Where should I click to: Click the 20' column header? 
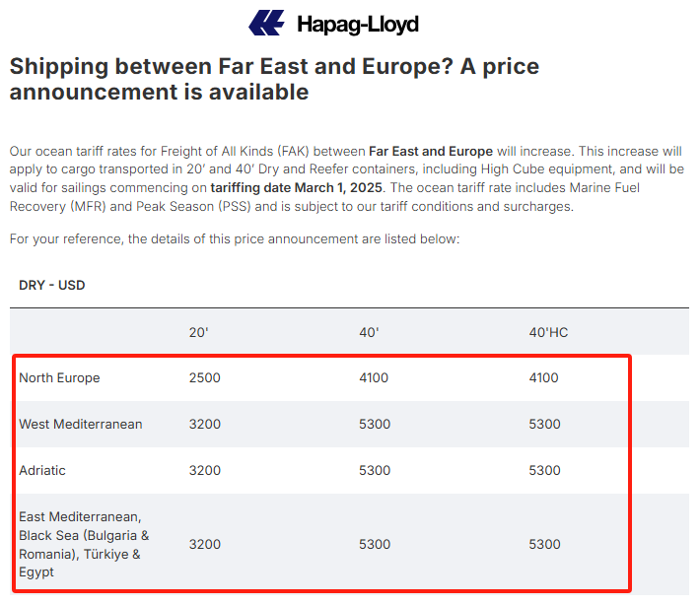199,332
